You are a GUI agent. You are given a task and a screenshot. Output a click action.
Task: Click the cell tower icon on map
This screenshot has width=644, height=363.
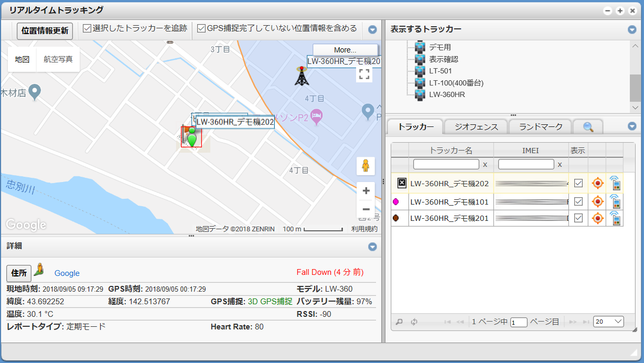click(x=302, y=76)
